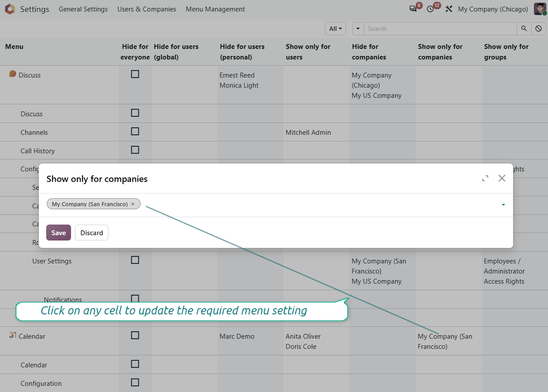Click the Call History menu row name
This screenshot has height=392, width=548.
click(x=38, y=151)
